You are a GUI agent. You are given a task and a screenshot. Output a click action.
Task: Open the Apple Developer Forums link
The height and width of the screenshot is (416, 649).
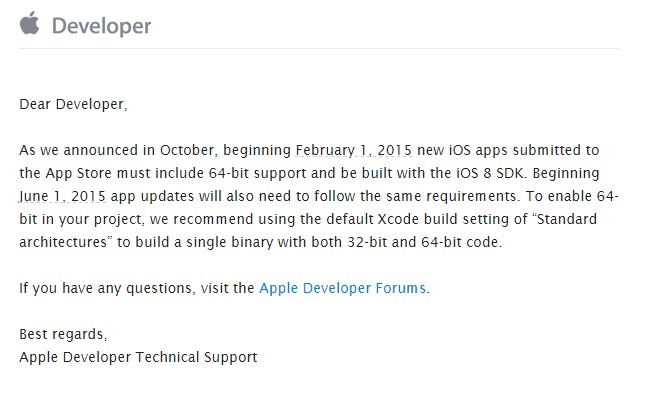click(x=343, y=288)
